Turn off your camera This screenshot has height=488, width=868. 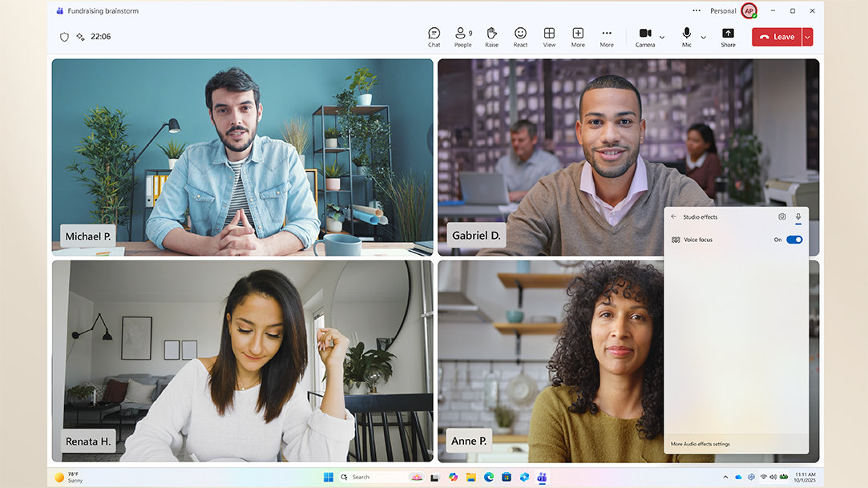(x=644, y=34)
